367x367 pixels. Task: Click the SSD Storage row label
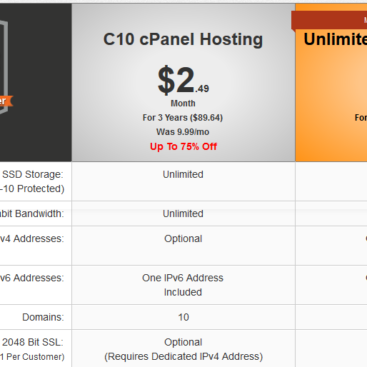[33, 174]
